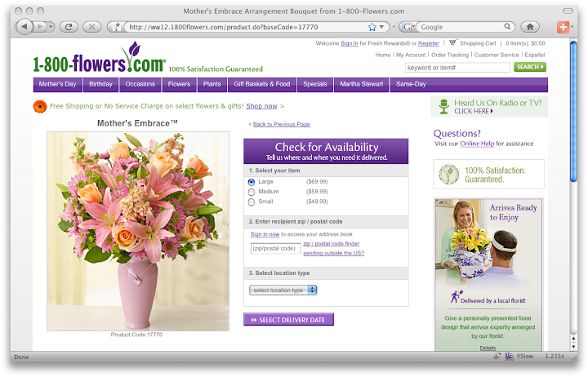The width and height of the screenshot is (588, 377).
Task: Click the Shop now link
Action: 261,106
